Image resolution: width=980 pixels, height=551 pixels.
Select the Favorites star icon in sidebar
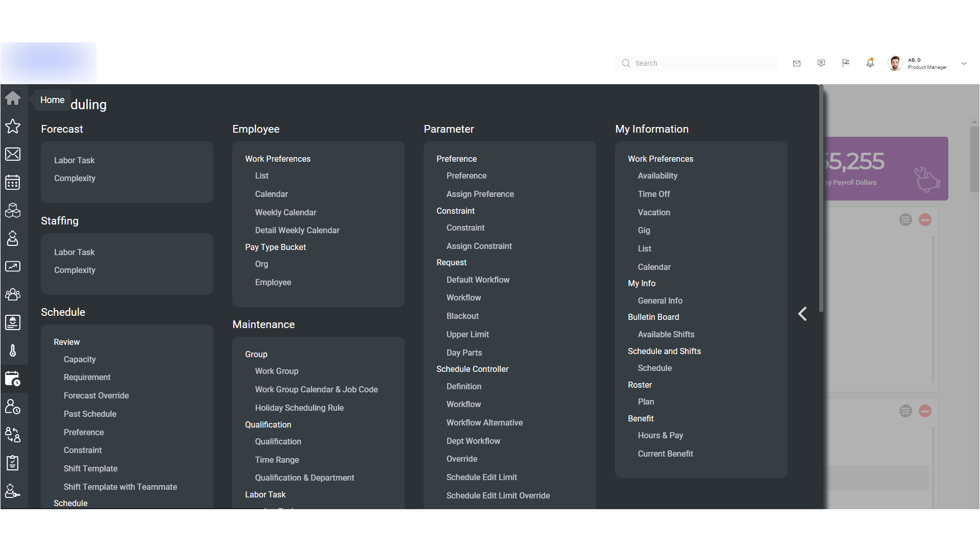tap(13, 127)
